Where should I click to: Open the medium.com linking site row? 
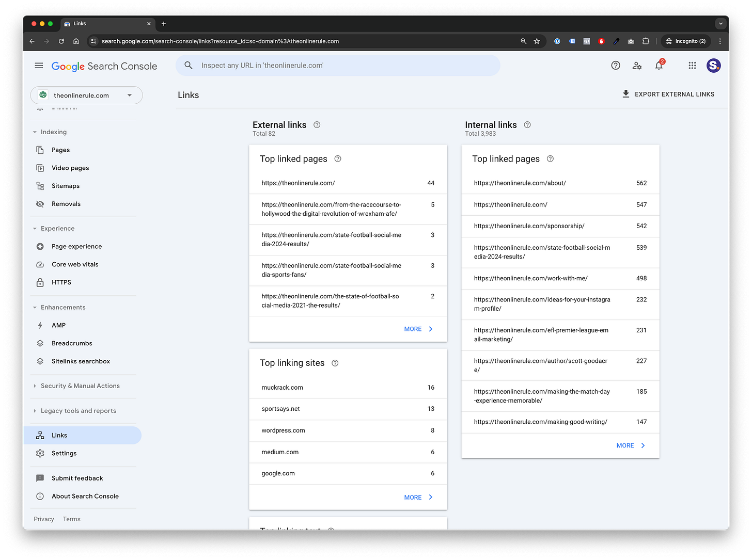348,453
